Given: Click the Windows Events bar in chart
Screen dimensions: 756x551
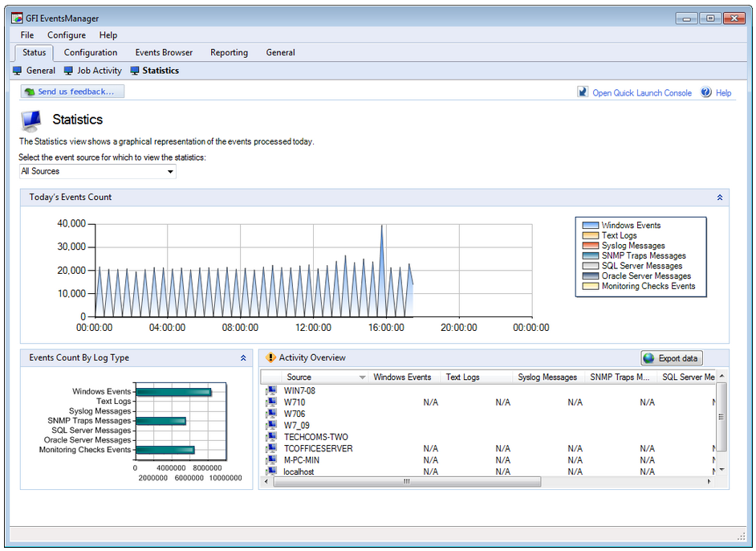Looking at the screenshot, I should pyautogui.click(x=173, y=392).
